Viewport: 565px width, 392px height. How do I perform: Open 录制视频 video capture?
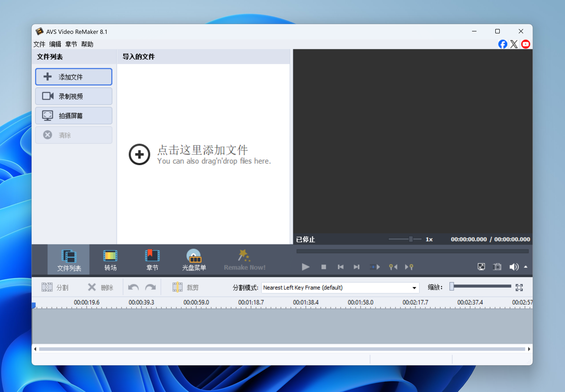point(74,96)
